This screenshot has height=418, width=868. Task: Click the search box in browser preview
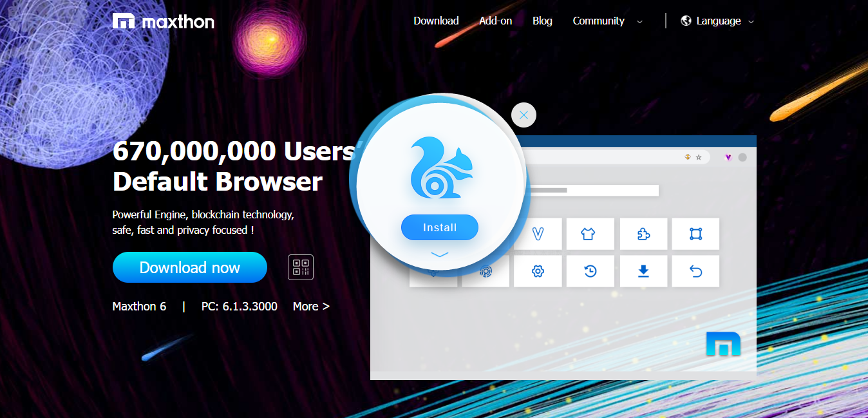coord(592,191)
